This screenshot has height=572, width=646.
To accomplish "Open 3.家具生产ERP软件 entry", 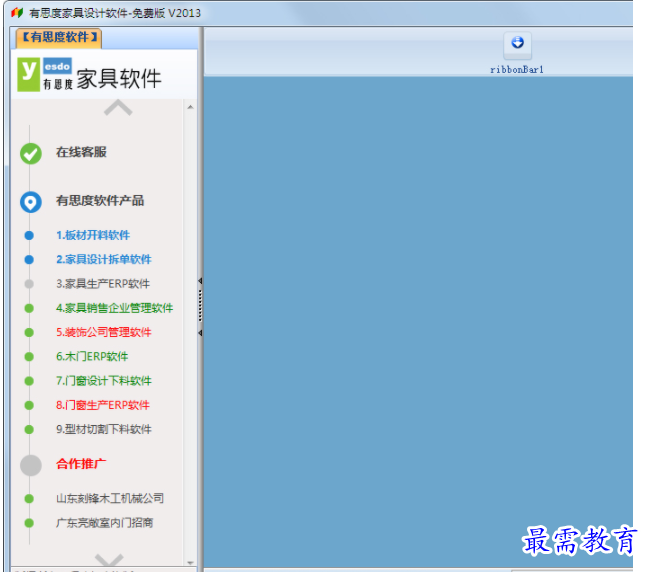I will pyautogui.click(x=103, y=284).
